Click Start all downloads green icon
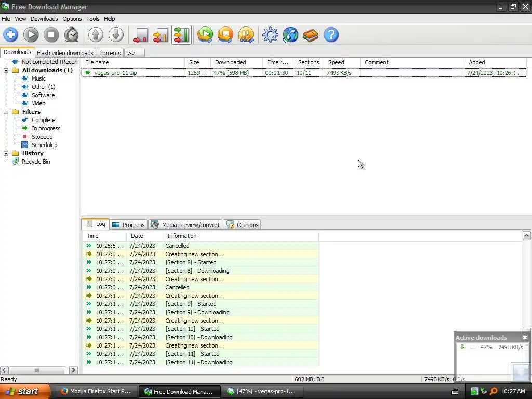 point(205,35)
